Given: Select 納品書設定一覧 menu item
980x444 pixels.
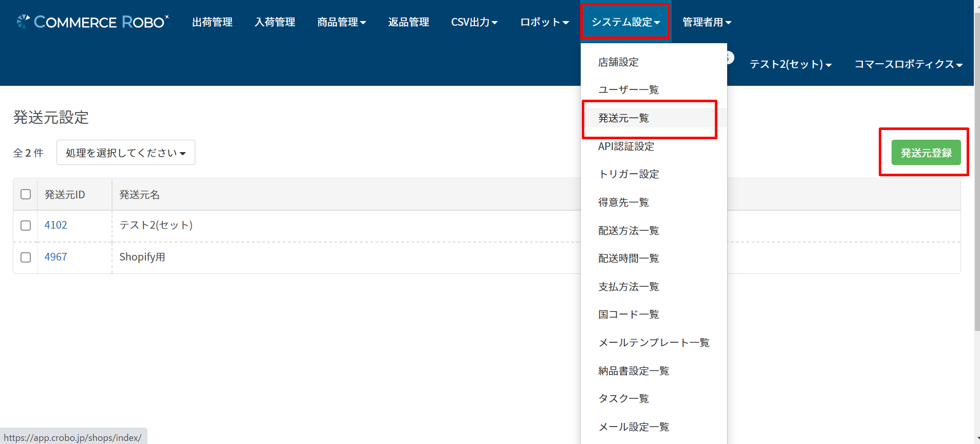Looking at the screenshot, I should pyautogui.click(x=654, y=371).
